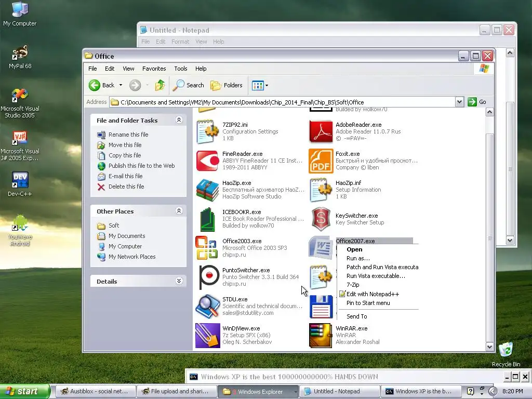
Task: Click file list scroll up arrow
Action: click(x=489, y=112)
